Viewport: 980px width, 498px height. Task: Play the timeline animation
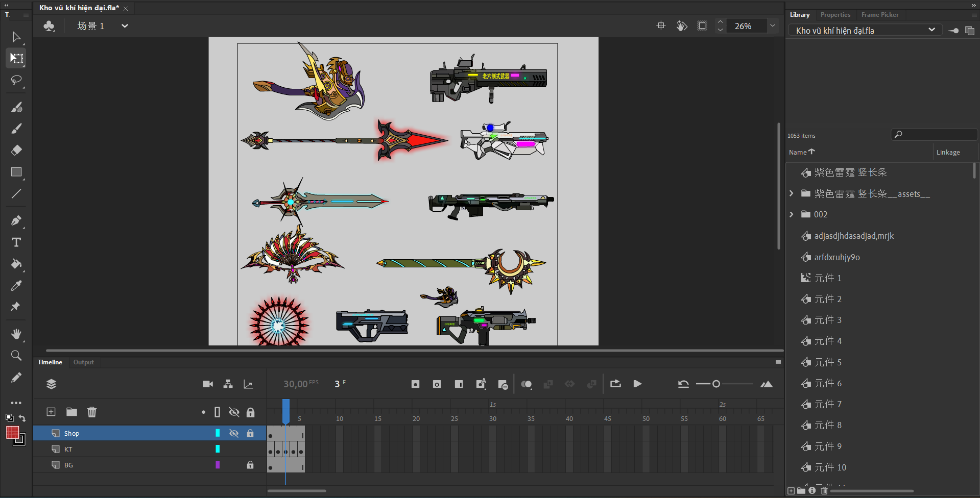(637, 384)
